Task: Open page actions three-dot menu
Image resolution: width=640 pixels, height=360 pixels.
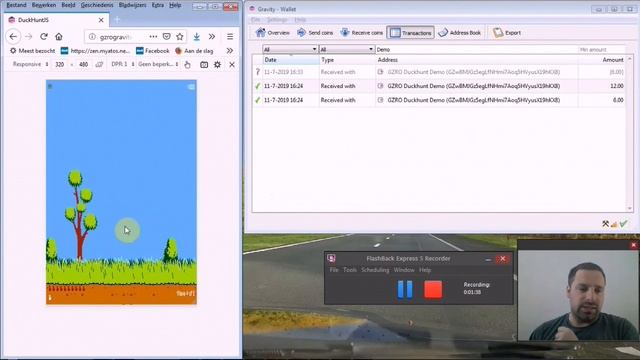Action: [153, 37]
